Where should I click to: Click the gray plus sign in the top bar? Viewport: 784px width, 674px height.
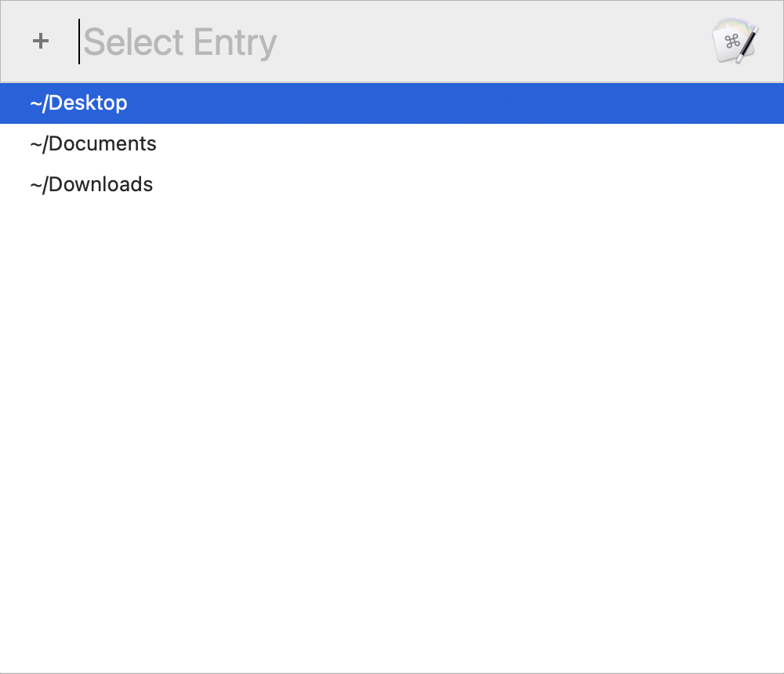coord(41,41)
